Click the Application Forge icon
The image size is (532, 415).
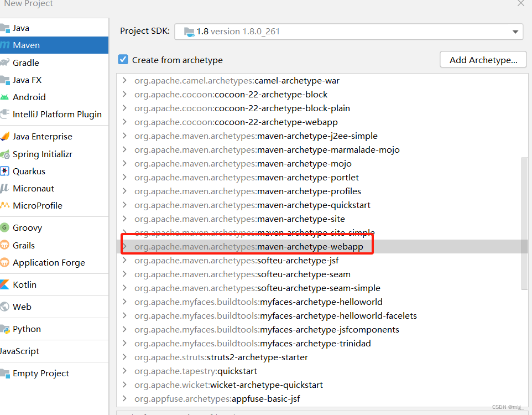pos(4,262)
